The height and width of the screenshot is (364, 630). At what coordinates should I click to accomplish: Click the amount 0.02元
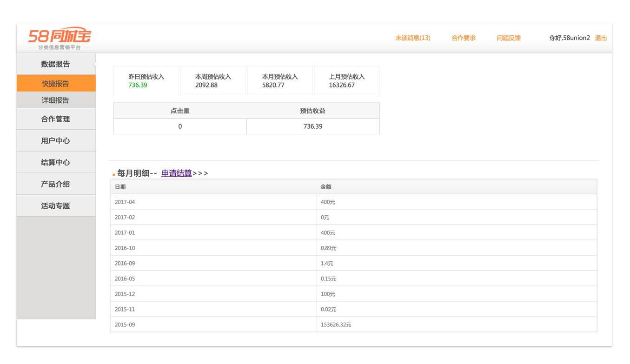[328, 310]
